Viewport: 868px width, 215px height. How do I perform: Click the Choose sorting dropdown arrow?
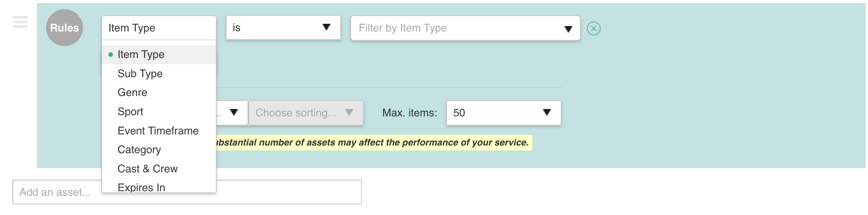pyautogui.click(x=349, y=112)
